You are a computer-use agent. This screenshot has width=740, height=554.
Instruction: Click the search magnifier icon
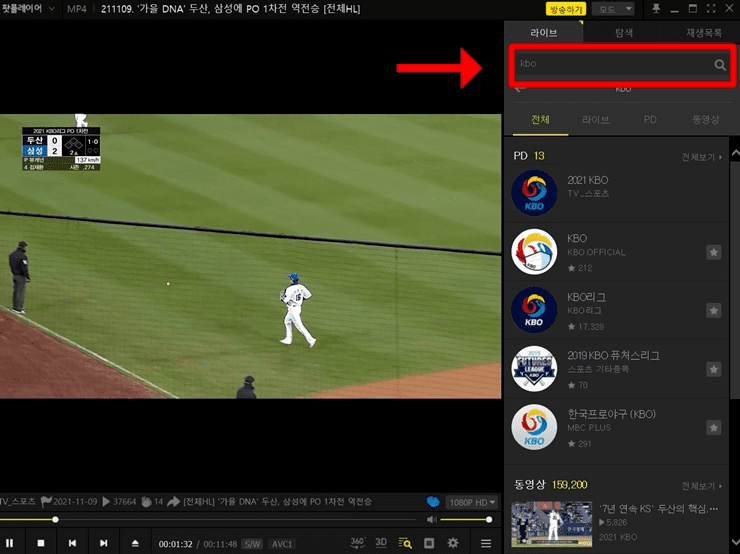[720, 65]
